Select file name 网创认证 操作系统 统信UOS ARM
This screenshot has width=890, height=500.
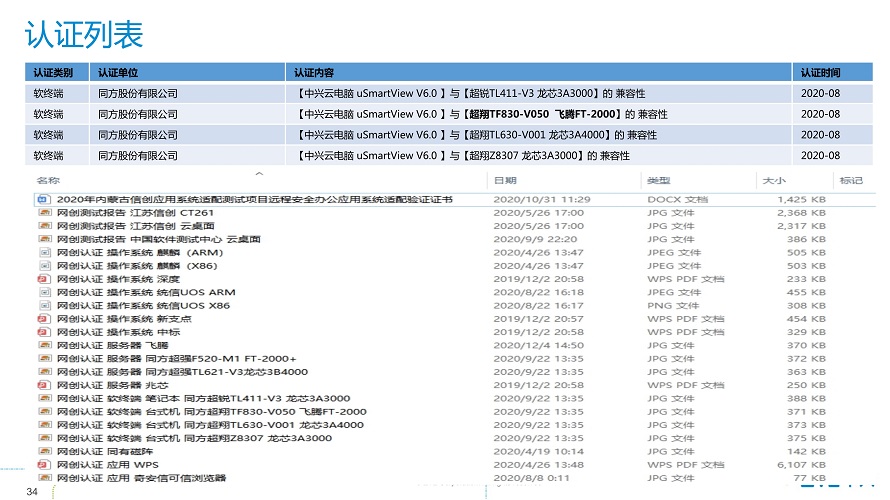tap(146, 292)
